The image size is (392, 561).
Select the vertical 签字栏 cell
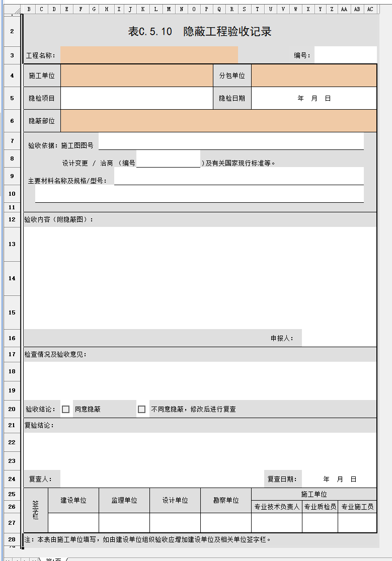tap(36, 510)
